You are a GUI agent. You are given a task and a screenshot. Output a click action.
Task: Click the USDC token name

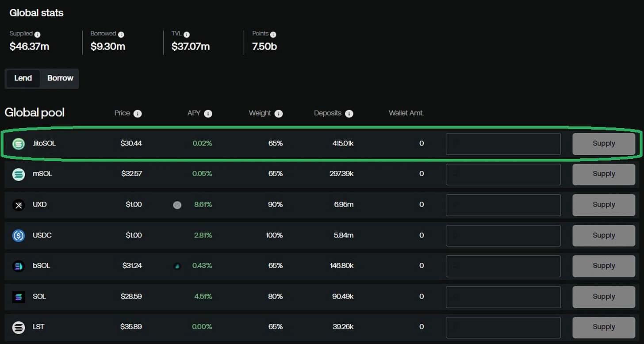[42, 235]
